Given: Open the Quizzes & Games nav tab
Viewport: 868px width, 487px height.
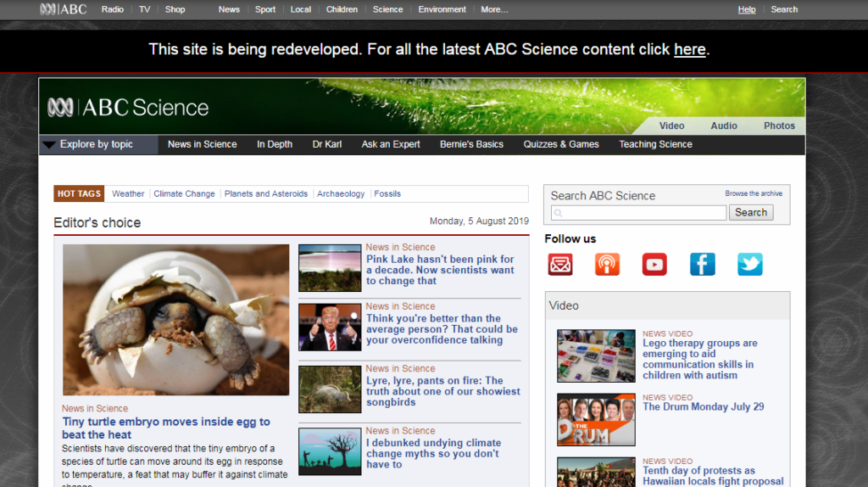Looking at the screenshot, I should pos(561,144).
